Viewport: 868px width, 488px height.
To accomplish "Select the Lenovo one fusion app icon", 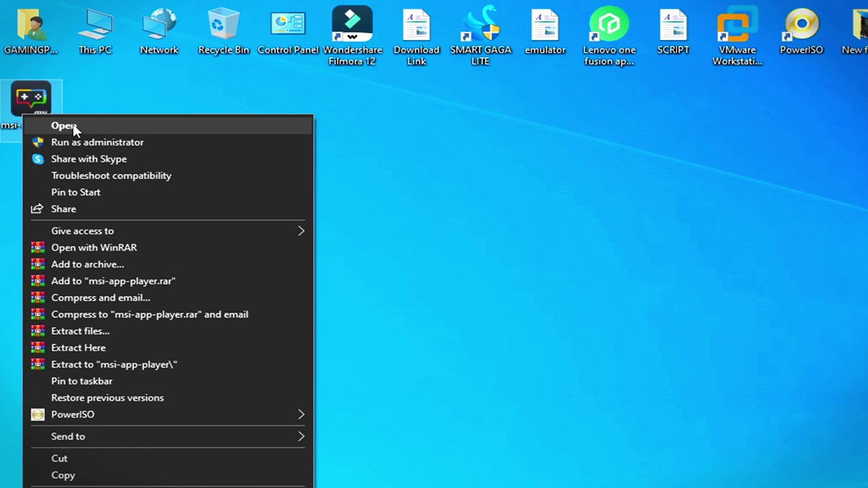I will click(609, 35).
